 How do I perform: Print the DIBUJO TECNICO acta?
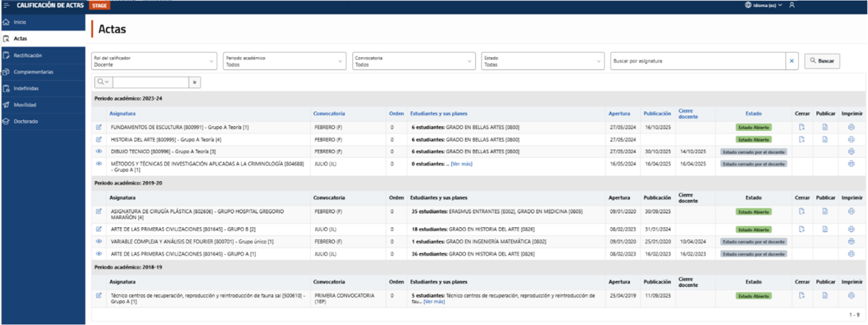851,151
